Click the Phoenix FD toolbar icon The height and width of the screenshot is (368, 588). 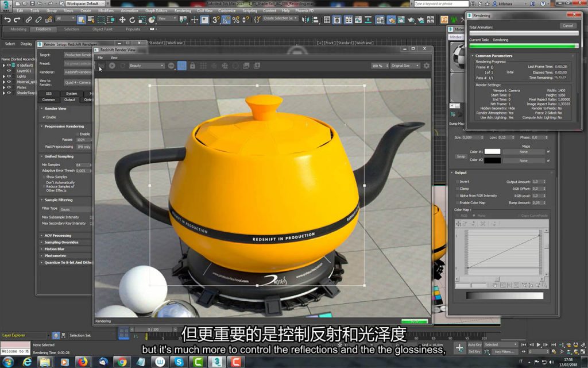pos(444,20)
